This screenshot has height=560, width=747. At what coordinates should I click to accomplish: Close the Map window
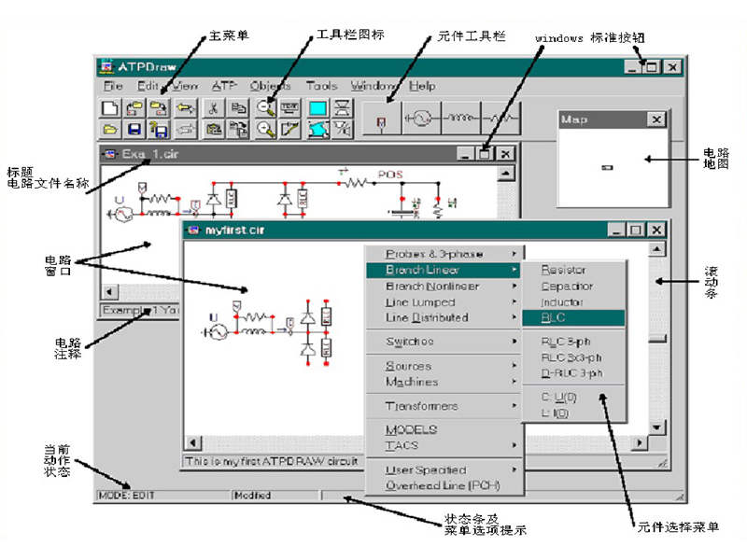(656, 119)
